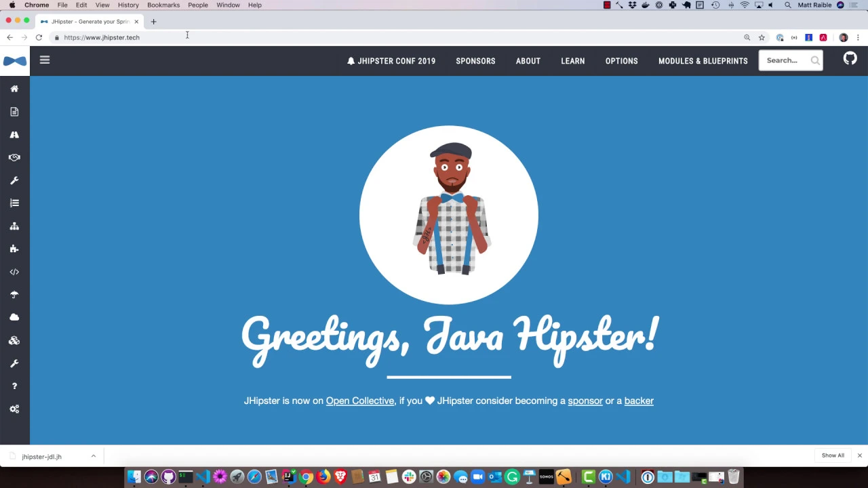Click the road icon in sidebar
868x488 pixels.
pos(14,135)
